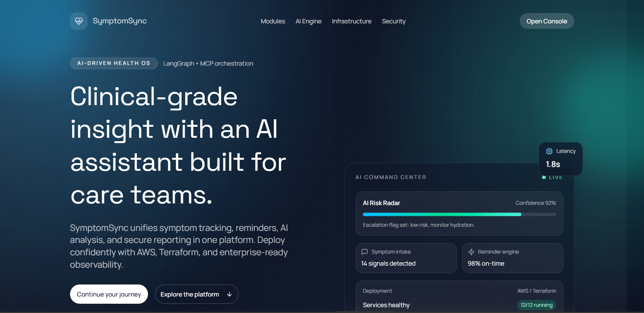The height and width of the screenshot is (313, 644).
Task: Click the "Services healthy" text
Action: 386,305
